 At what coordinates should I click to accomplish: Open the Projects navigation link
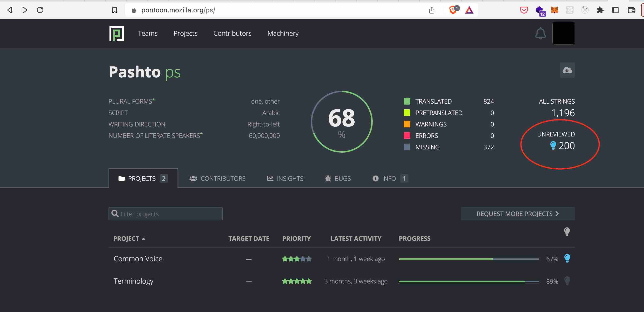[185, 33]
